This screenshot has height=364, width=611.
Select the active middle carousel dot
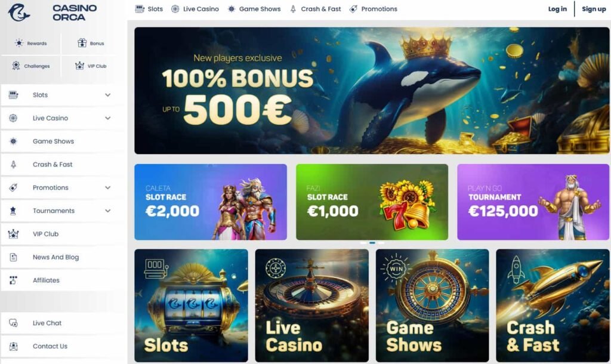(x=372, y=243)
